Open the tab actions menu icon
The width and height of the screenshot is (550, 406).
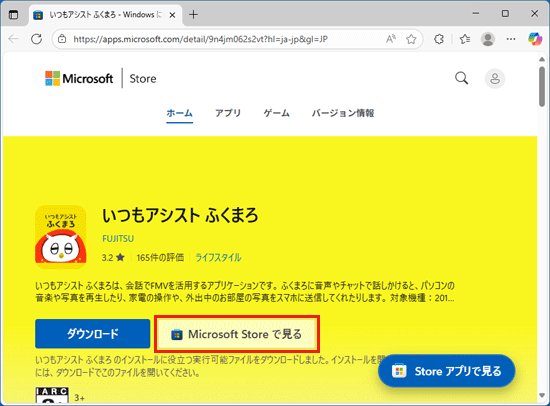tap(13, 15)
